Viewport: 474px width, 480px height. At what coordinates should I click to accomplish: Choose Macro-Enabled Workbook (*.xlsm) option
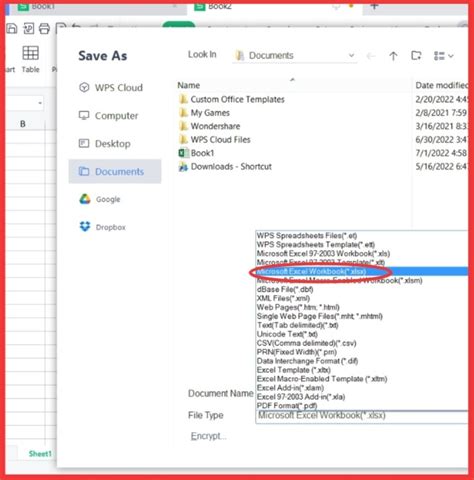(362, 280)
